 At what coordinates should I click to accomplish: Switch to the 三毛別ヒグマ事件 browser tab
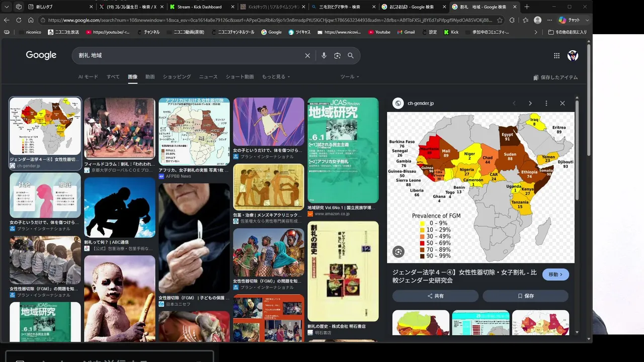click(342, 7)
